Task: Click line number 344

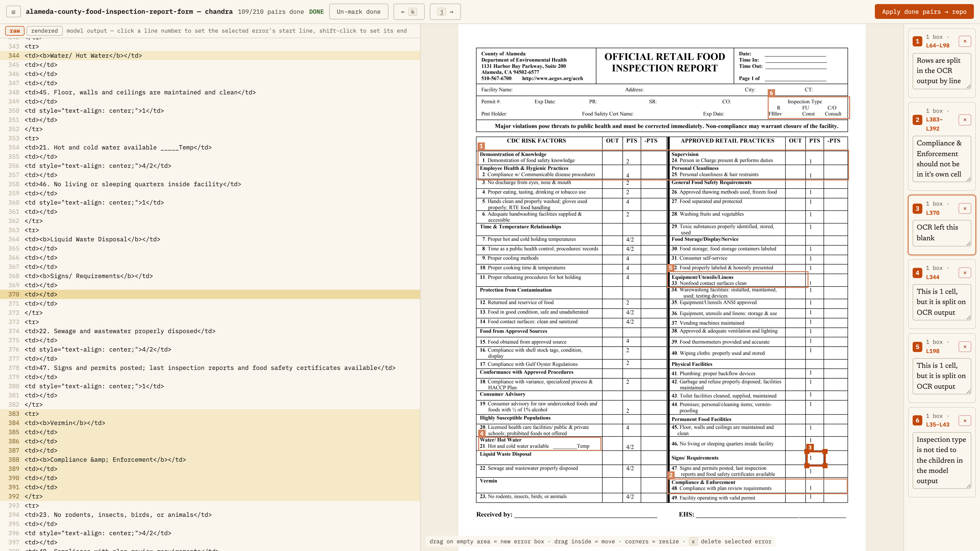Action: (14, 56)
